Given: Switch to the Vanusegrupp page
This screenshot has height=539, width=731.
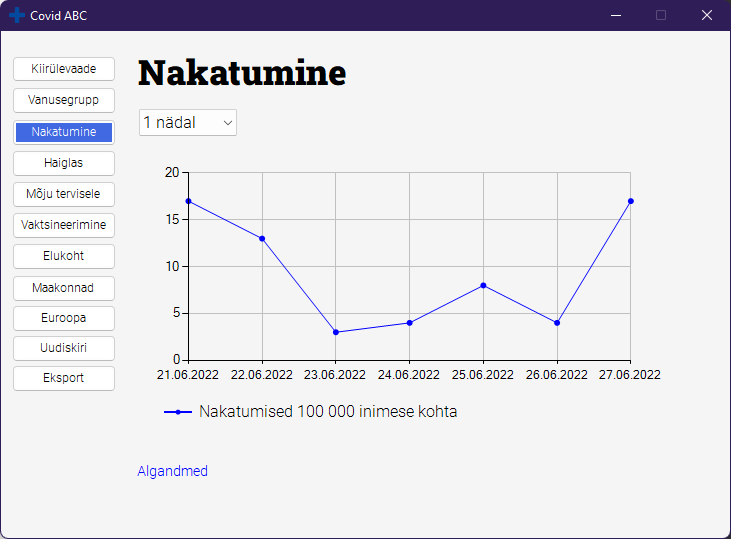Looking at the screenshot, I should [x=64, y=100].
